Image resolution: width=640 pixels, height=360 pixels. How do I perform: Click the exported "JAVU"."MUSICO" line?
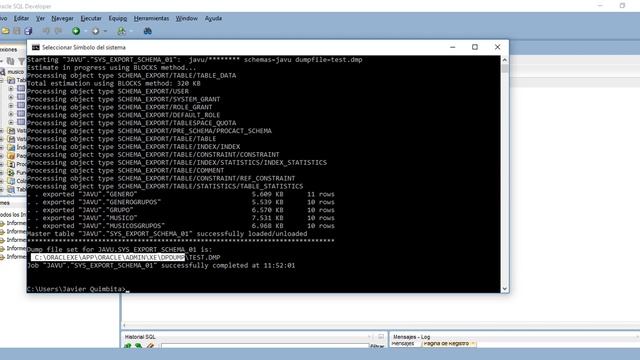pyautogui.click(x=181, y=218)
